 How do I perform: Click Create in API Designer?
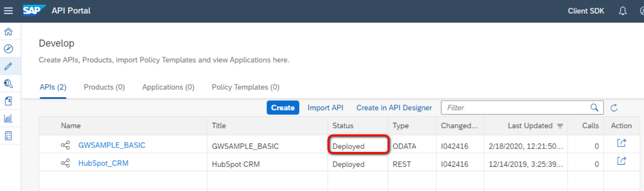click(x=394, y=108)
